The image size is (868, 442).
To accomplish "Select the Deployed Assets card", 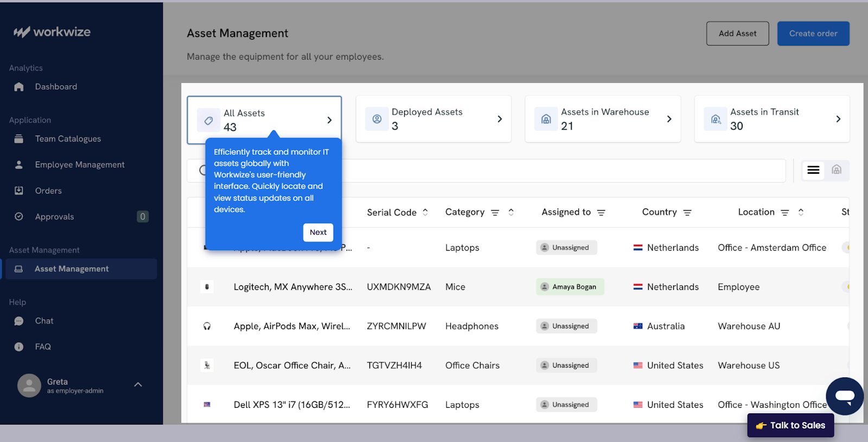I will [433, 119].
